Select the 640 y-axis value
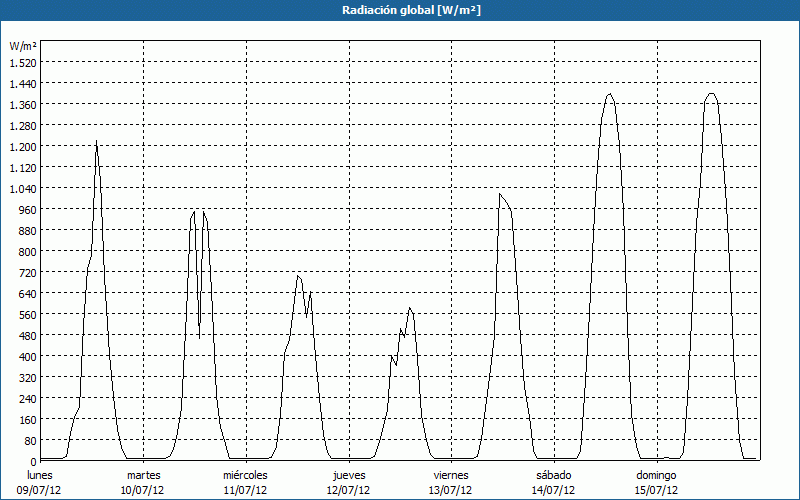The width and height of the screenshot is (800, 500). [x=27, y=293]
